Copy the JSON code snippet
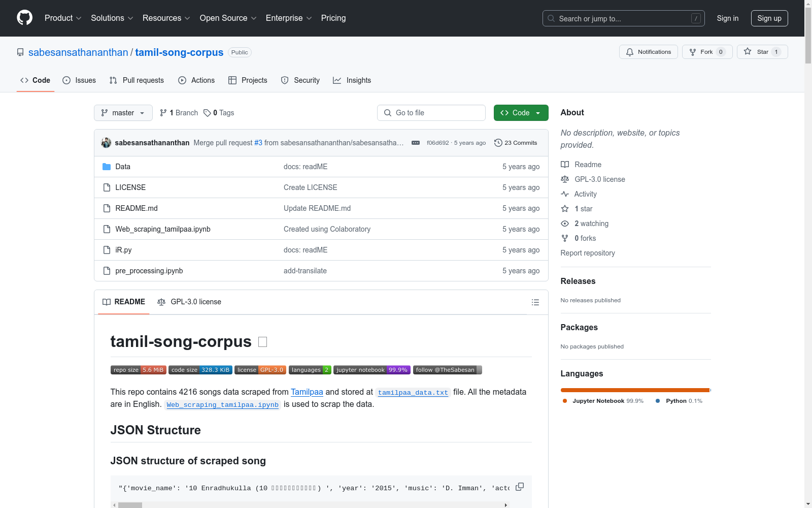Image resolution: width=812 pixels, height=508 pixels. (x=520, y=487)
